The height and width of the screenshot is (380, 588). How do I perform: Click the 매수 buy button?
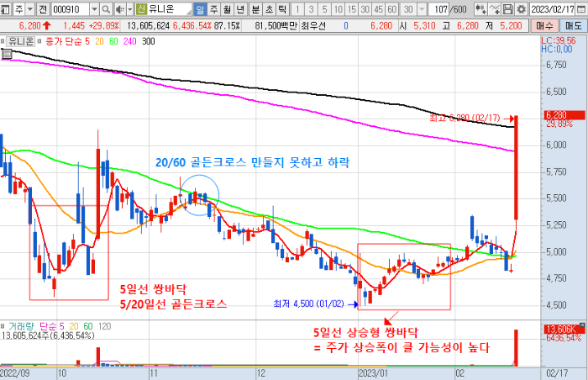click(544, 26)
